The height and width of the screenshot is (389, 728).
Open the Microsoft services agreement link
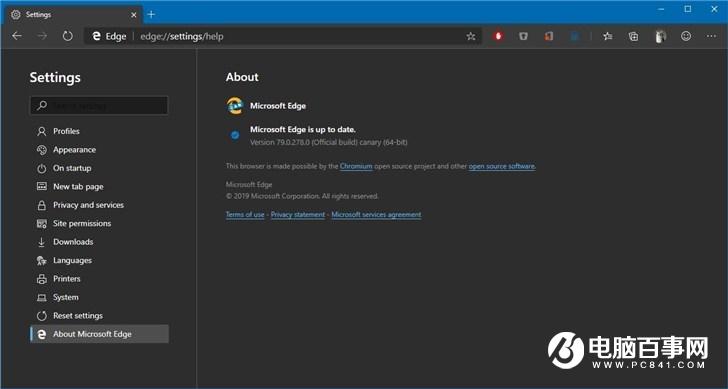click(x=377, y=214)
